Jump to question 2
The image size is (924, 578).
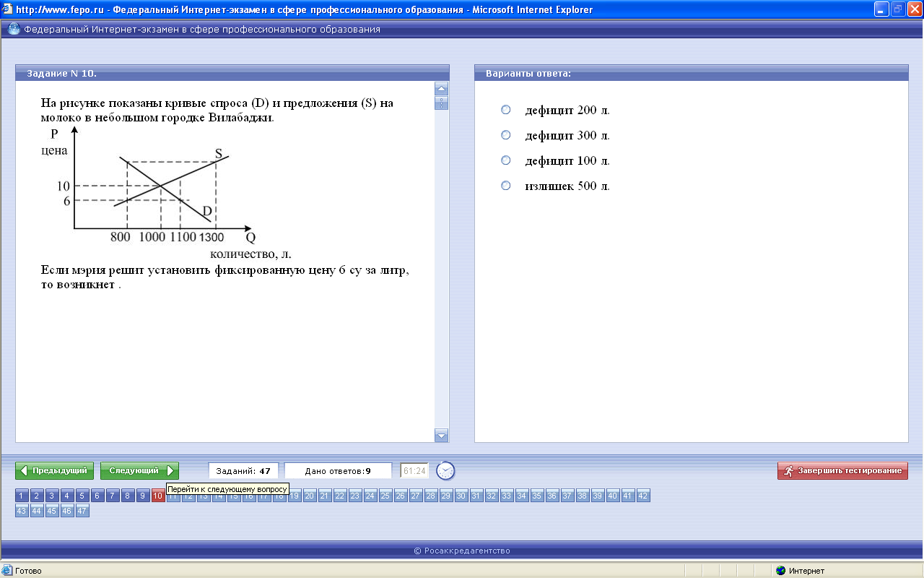[37, 496]
